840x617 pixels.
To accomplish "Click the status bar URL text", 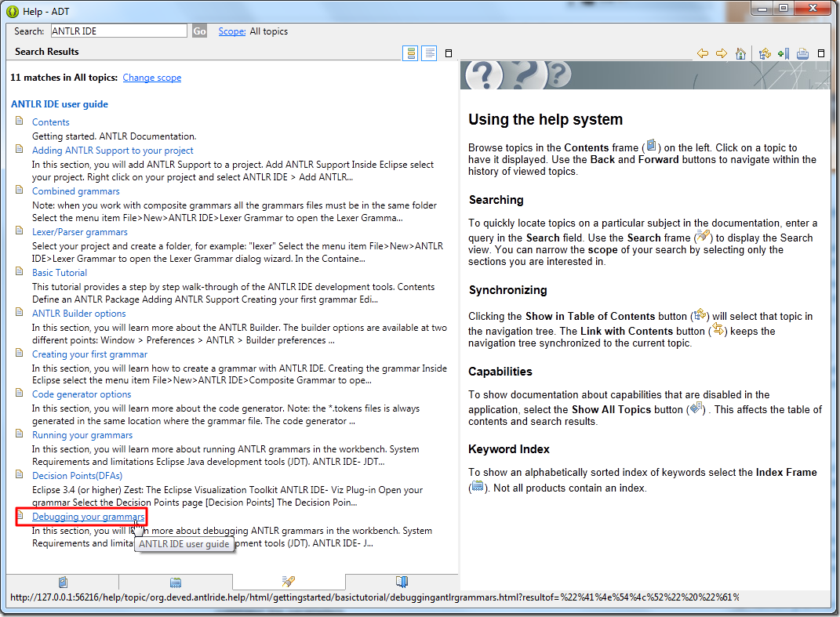I will click(374, 597).
